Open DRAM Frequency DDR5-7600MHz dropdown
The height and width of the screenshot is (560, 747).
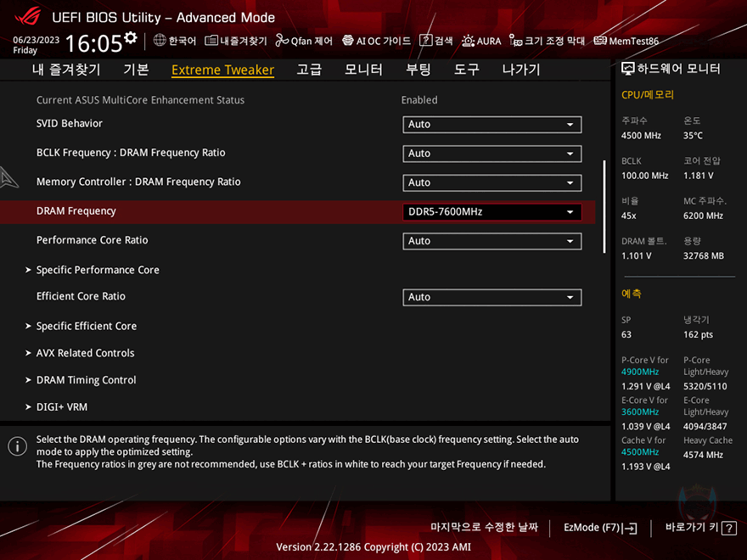(492, 212)
